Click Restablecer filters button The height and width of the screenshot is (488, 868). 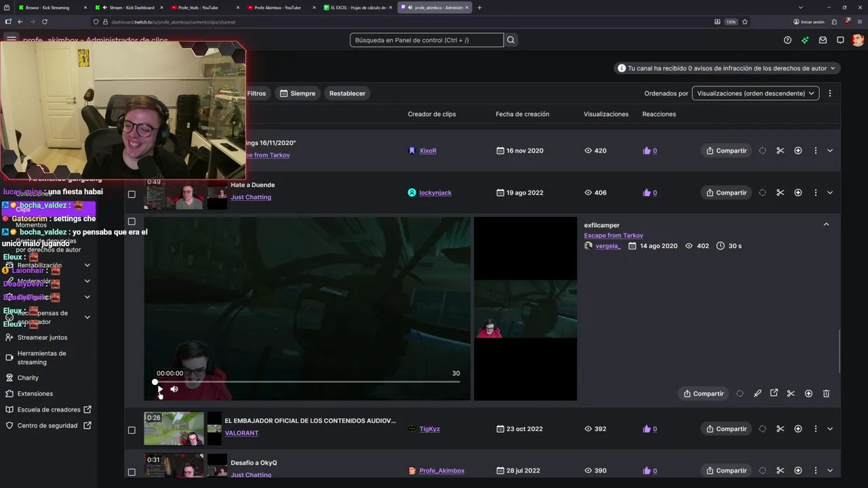click(347, 93)
